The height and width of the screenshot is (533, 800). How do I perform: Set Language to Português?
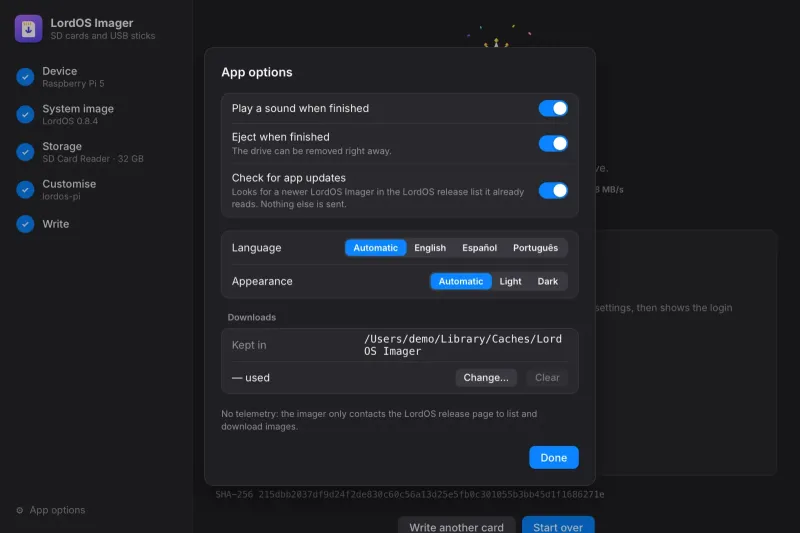[x=535, y=248]
